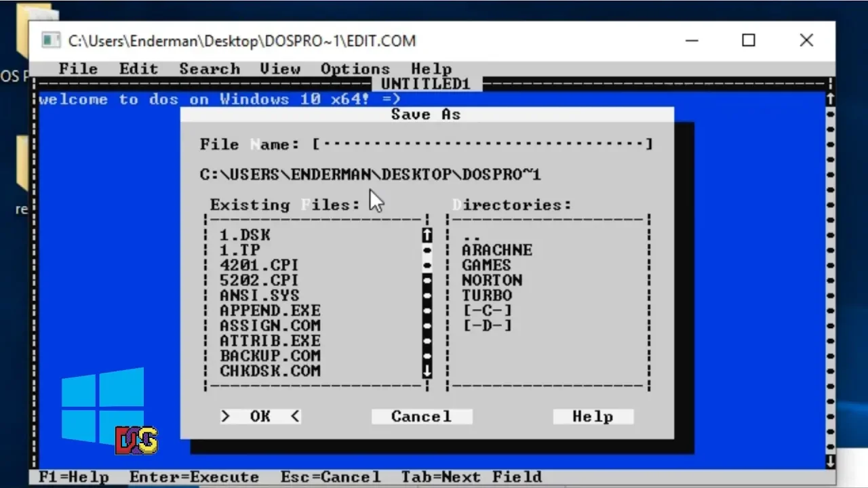Minimize the EDIT.COM window
868x488 pixels.
(x=691, y=41)
